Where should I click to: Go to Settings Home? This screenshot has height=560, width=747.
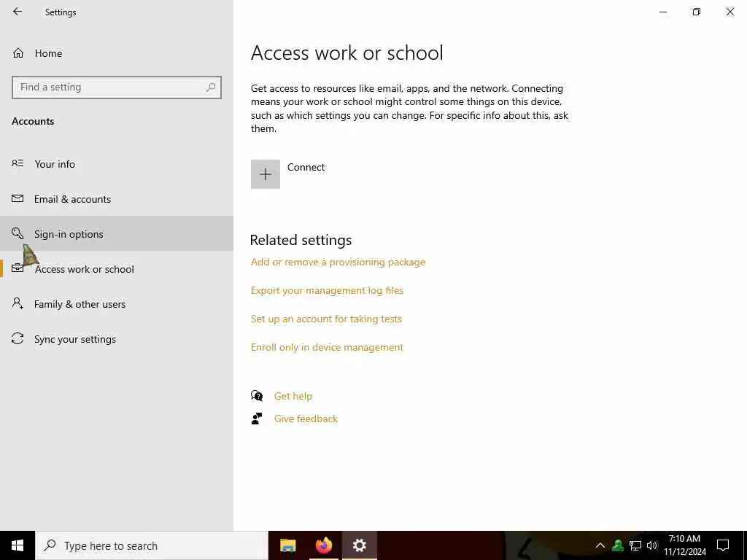coord(117,53)
